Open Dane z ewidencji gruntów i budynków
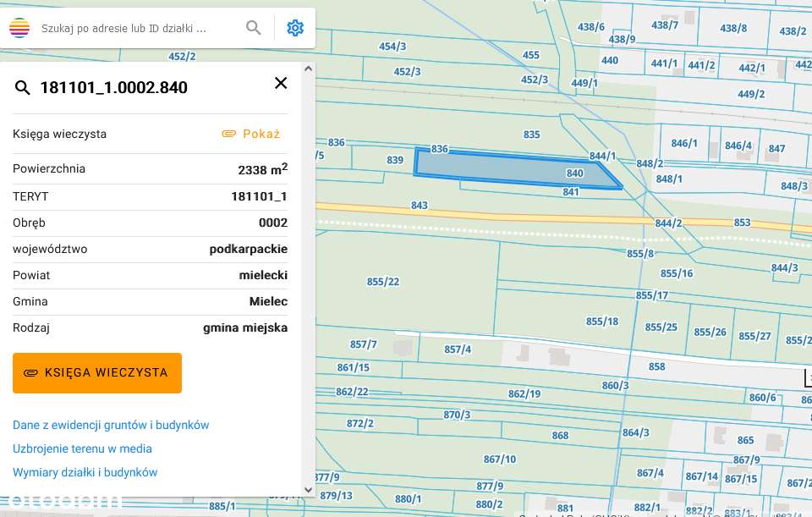 pyautogui.click(x=111, y=425)
